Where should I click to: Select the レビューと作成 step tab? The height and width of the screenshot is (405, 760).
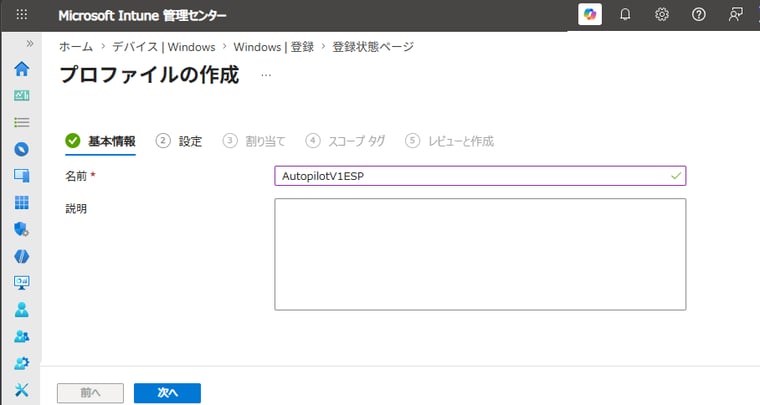point(450,141)
